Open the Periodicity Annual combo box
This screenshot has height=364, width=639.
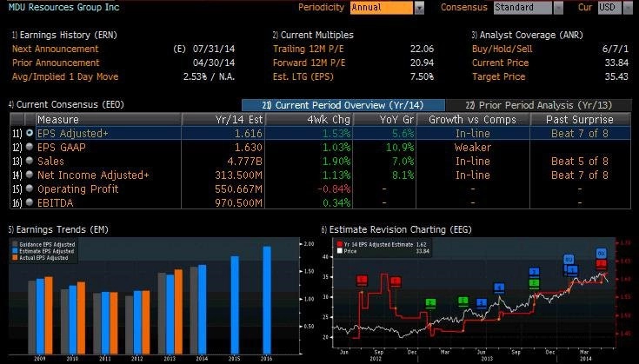382,7
